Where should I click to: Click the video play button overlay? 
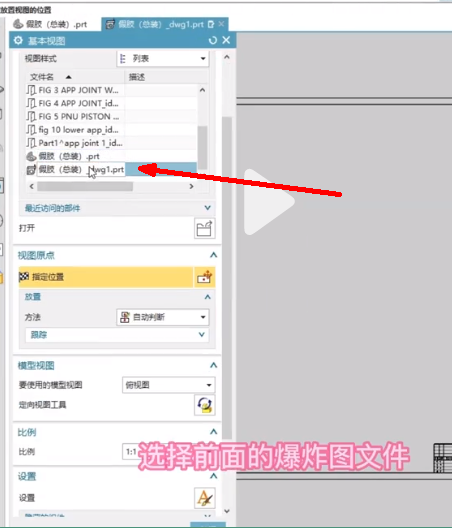[270, 202]
